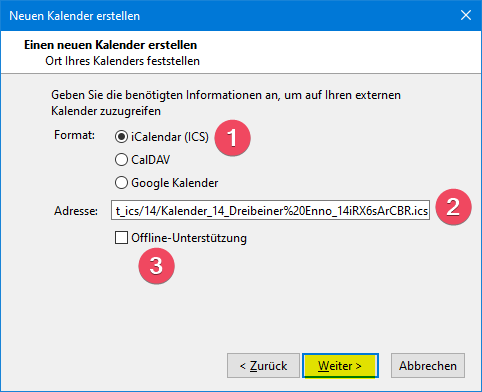Image resolution: width=482 pixels, height=392 pixels.
Task: Click the red number 1 badge
Action: pyautogui.click(x=232, y=137)
